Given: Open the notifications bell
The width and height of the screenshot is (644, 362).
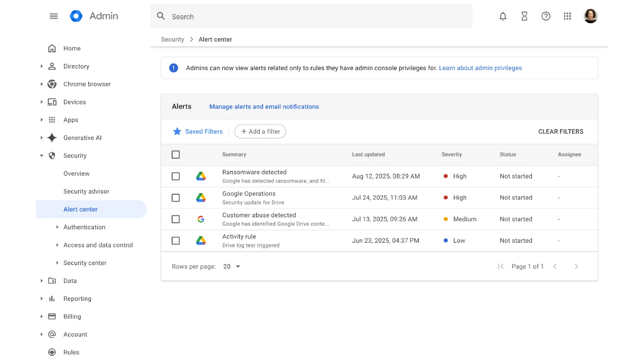Looking at the screenshot, I should click(503, 16).
